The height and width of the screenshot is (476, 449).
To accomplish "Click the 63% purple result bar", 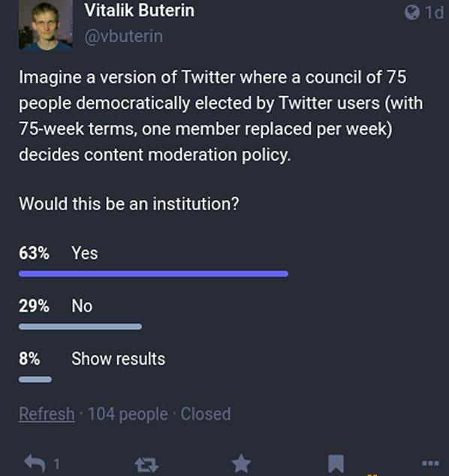I will point(154,274).
